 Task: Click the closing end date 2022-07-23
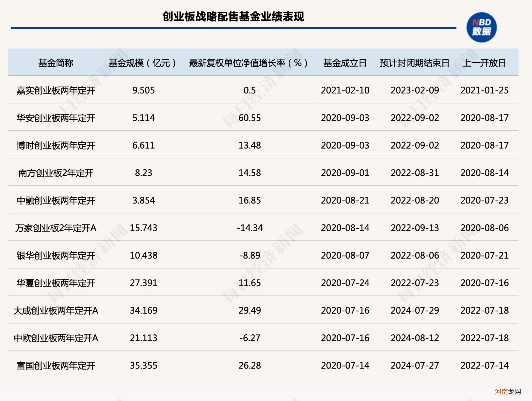click(x=415, y=283)
